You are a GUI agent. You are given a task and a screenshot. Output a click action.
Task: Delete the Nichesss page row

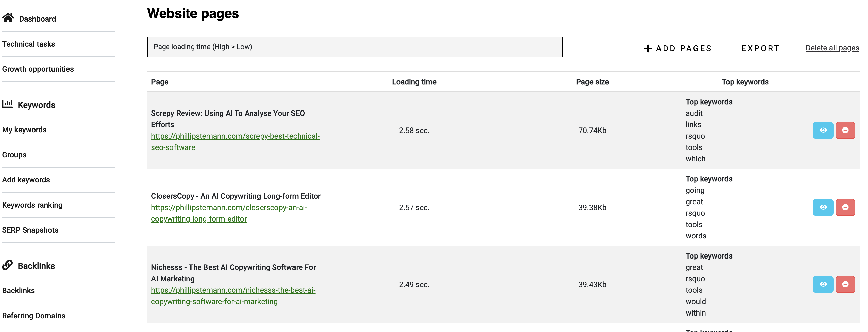[x=845, y=285]
